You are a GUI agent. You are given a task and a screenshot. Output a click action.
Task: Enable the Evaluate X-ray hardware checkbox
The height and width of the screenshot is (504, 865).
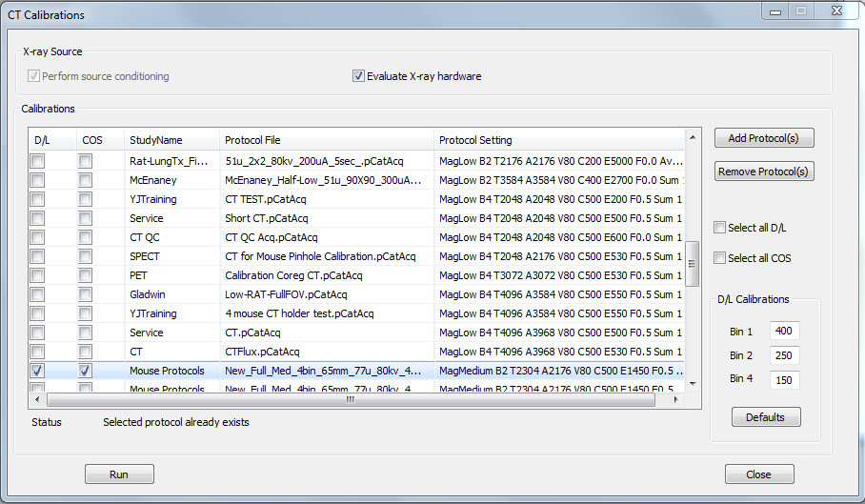359,76
